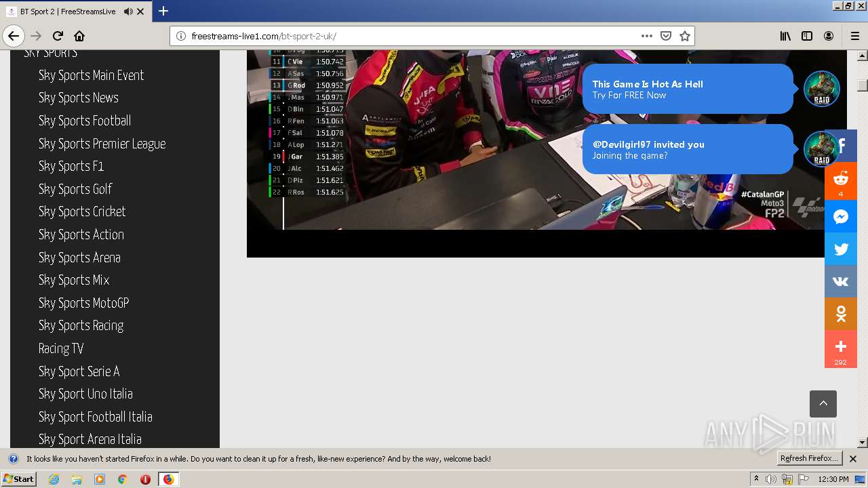Open Sky Sports Golf channel
This screenshot has width=868, height=488.
point(75,189)
